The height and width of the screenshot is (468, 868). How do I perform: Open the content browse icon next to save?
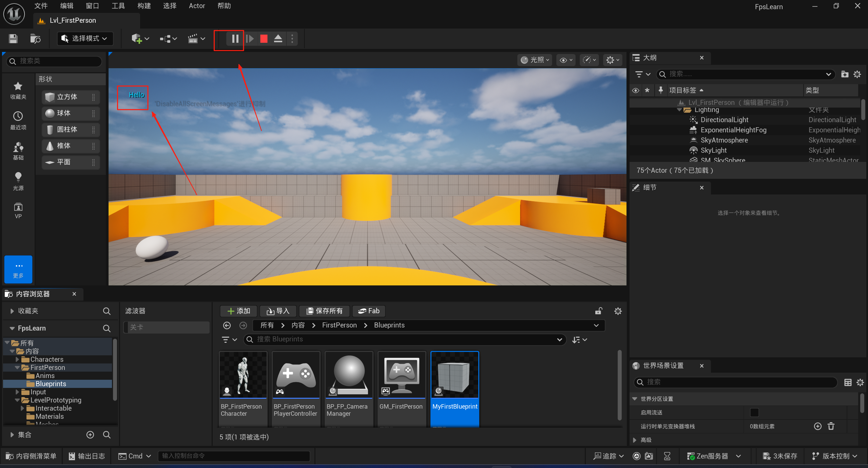click(35, 39)
